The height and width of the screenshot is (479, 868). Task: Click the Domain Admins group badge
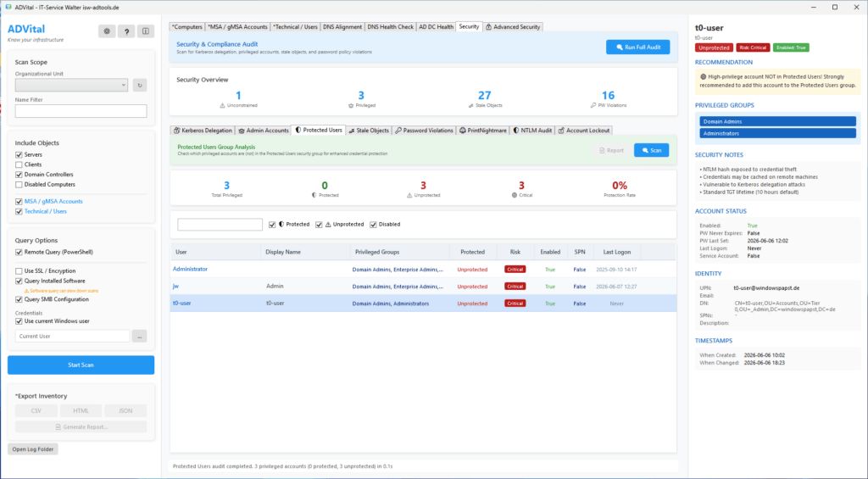click(x=778, y=121)
